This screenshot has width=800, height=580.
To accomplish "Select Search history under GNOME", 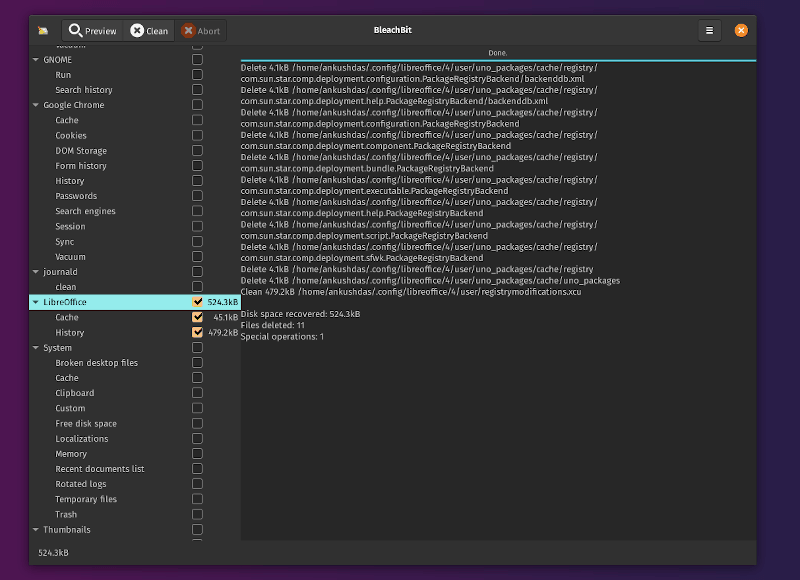I will [84, 90].
